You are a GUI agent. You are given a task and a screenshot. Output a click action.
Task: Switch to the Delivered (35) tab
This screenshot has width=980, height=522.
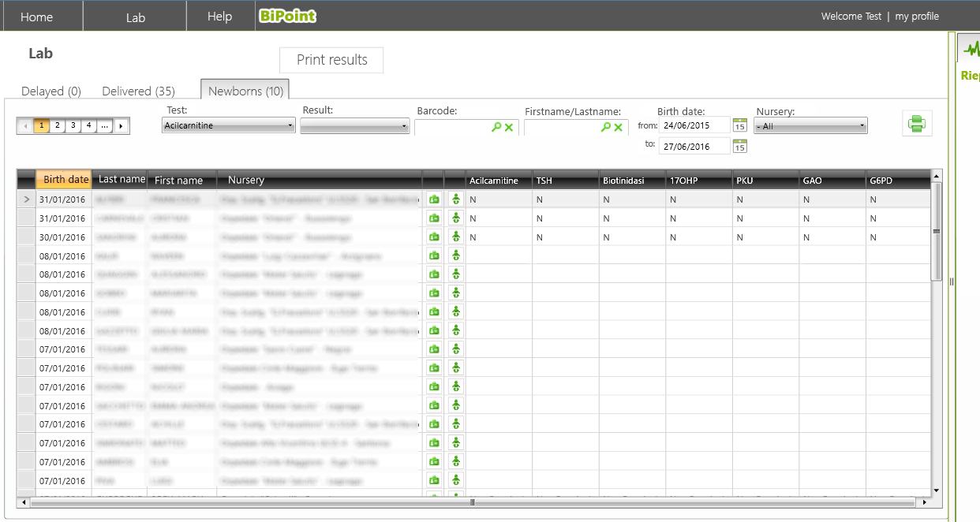click(138, 91)
